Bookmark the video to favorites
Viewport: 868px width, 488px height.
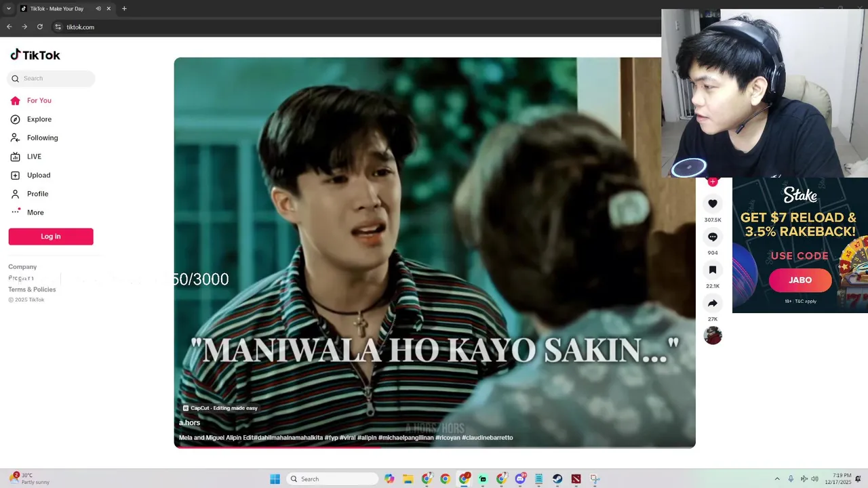[713, 270]
